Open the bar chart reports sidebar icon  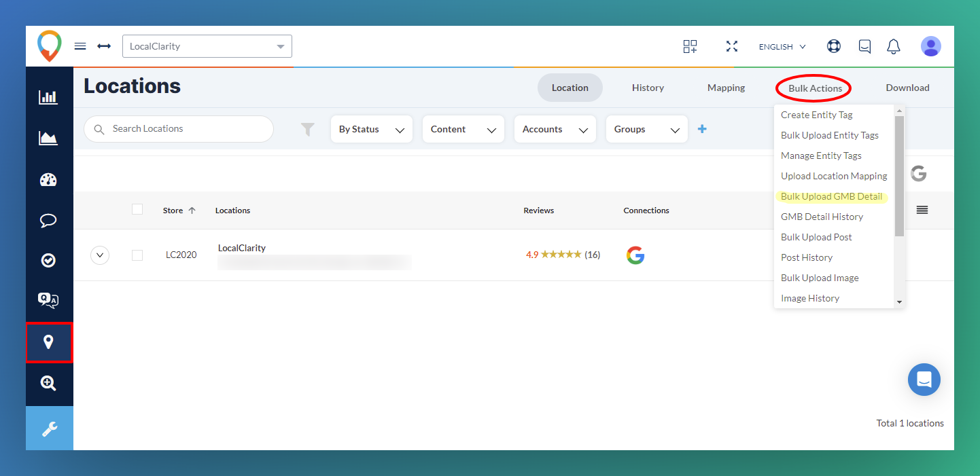click(x=48, y=97)
